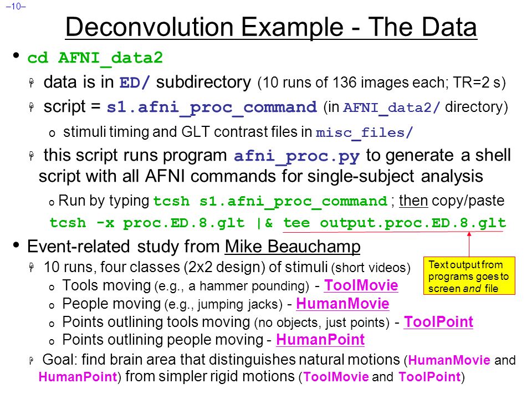Click '(e.g., a hammer pounding)' text
Viewport: 532px width, 399px height.
click(x=232, y=287)
